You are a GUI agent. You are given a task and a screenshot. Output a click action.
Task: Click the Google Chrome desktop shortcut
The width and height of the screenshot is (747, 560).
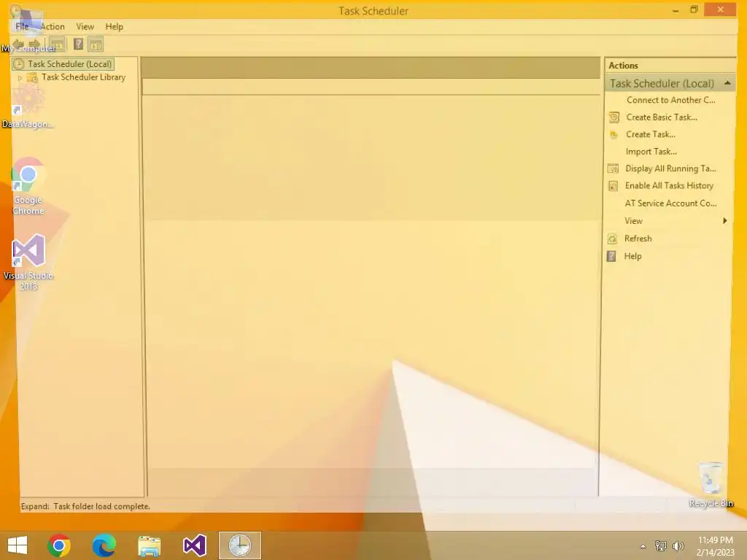(28, 186)
